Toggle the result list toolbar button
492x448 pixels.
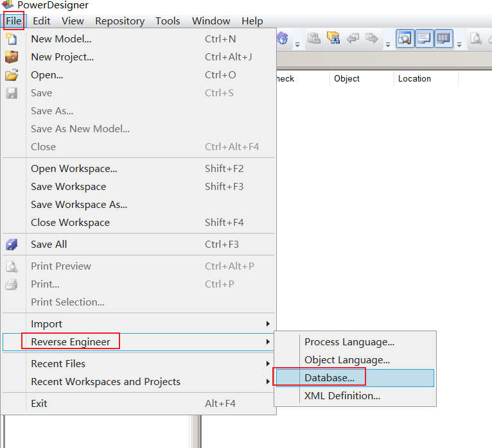(x=444, y=39)
